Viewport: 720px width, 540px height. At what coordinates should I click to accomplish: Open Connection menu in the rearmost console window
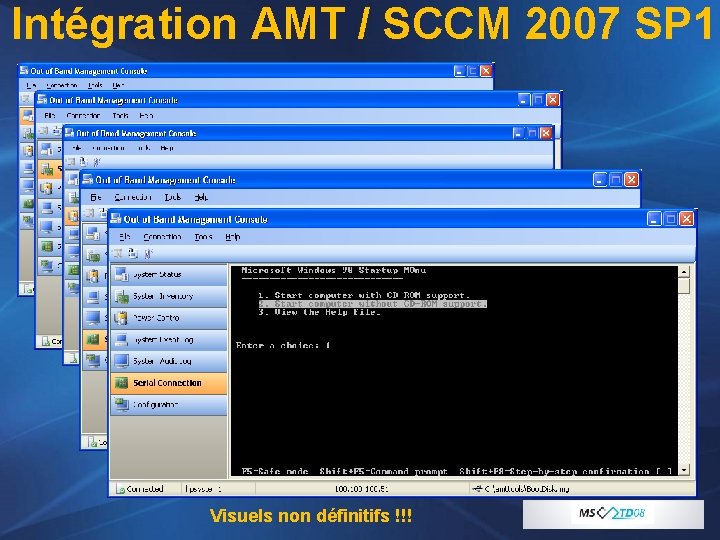[x=62, y=85]
